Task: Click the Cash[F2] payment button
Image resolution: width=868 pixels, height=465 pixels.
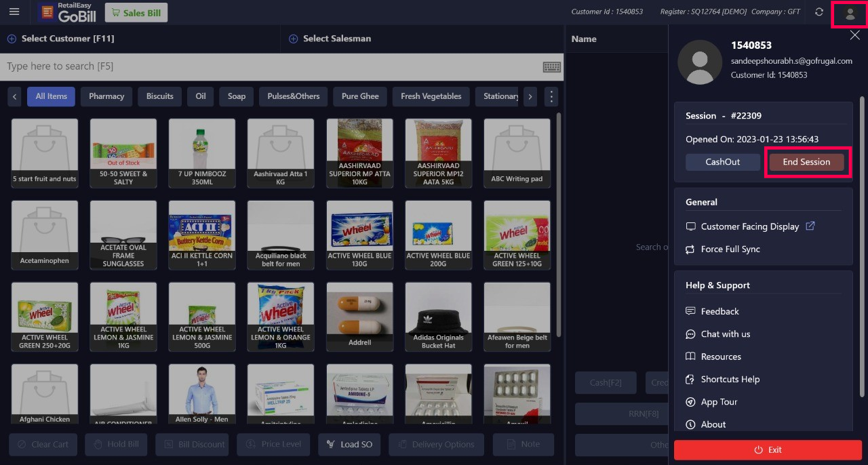Action: tap(606, 382)
